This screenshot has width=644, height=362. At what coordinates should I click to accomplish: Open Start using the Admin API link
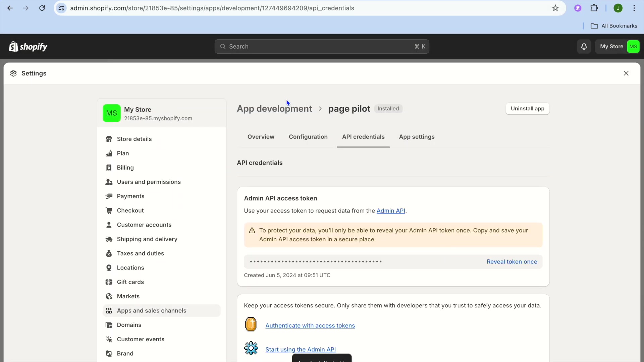pos(301,349)
